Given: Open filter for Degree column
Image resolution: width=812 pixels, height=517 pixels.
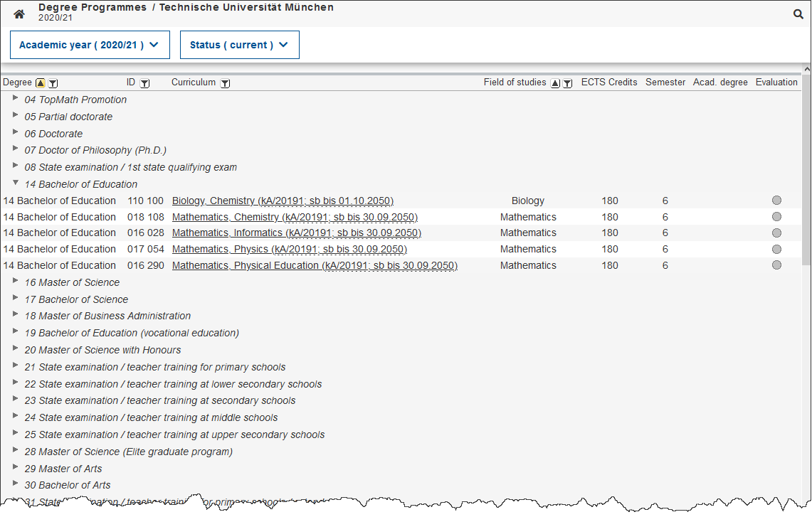Looking at the screenshot, I should coord(53,83).
